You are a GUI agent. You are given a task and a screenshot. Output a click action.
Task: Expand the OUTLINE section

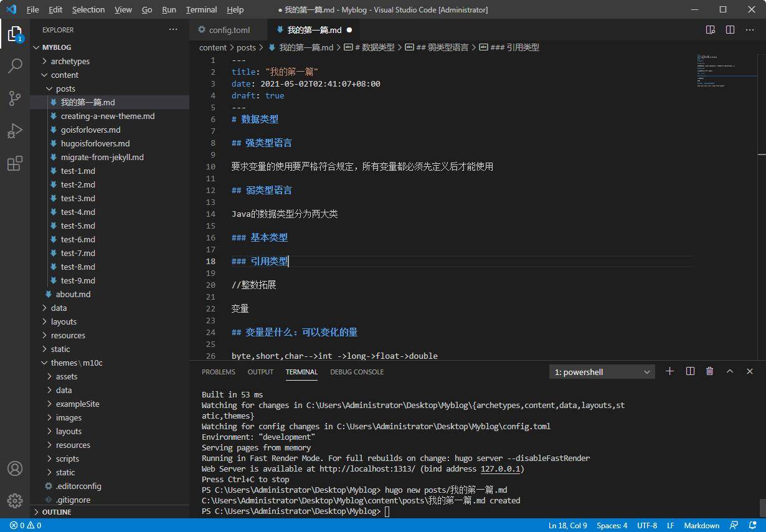[x=57, y=512]
